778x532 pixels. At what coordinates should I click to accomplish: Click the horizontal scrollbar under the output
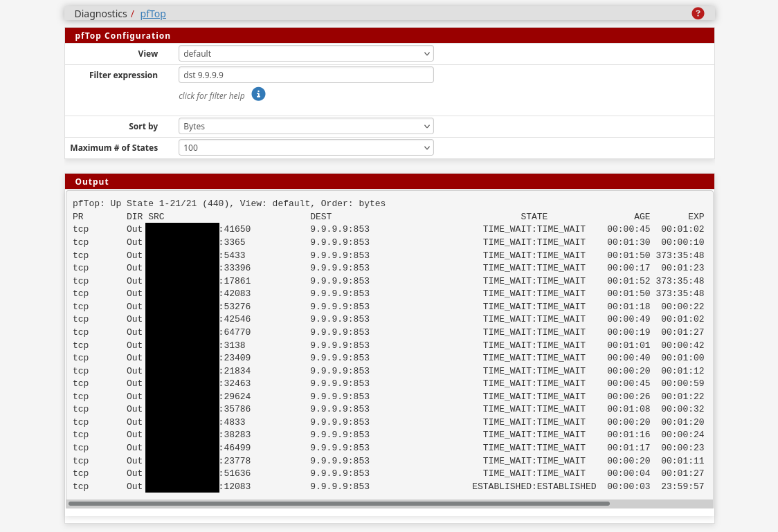(x=339, y=503)
